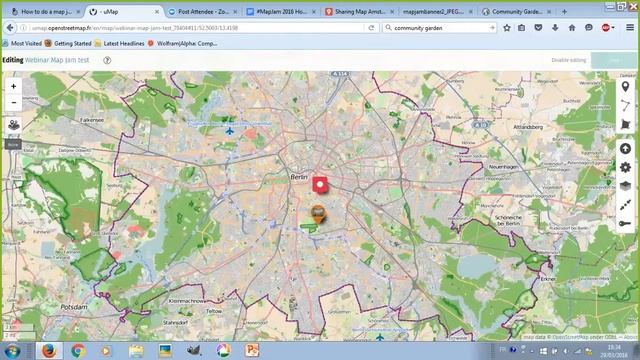
Task: Open bookmarks list icon
Action: click(x=522, y=28)
